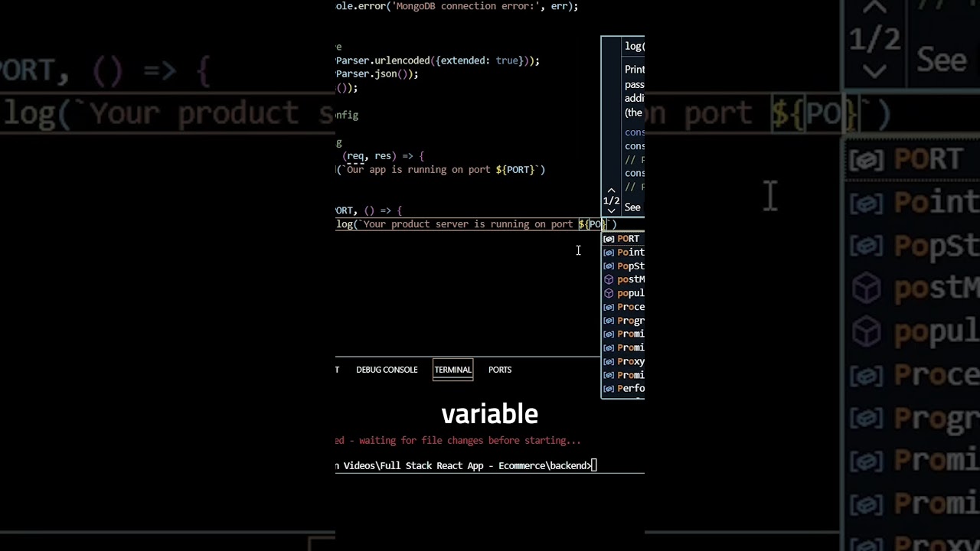This screenshot has width=980, height=551.
Task: Select the 'postM' method suggestion
Action: pos(623,279)
